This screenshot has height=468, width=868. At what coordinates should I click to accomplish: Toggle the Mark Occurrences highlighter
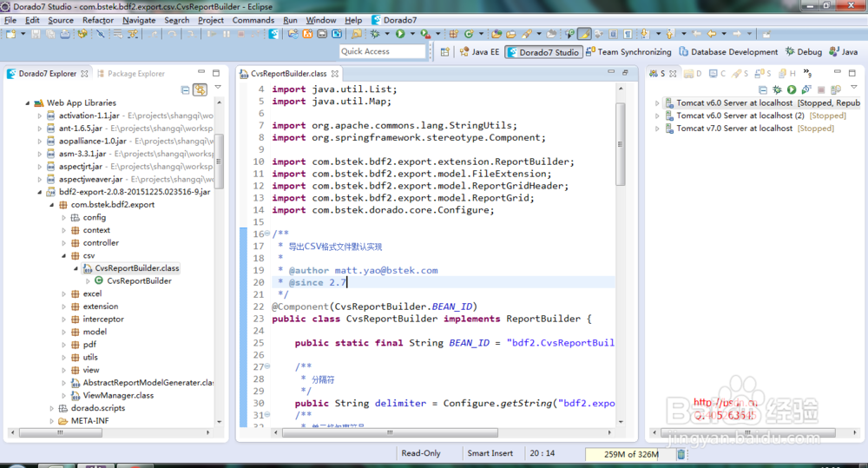coord(584,34)
